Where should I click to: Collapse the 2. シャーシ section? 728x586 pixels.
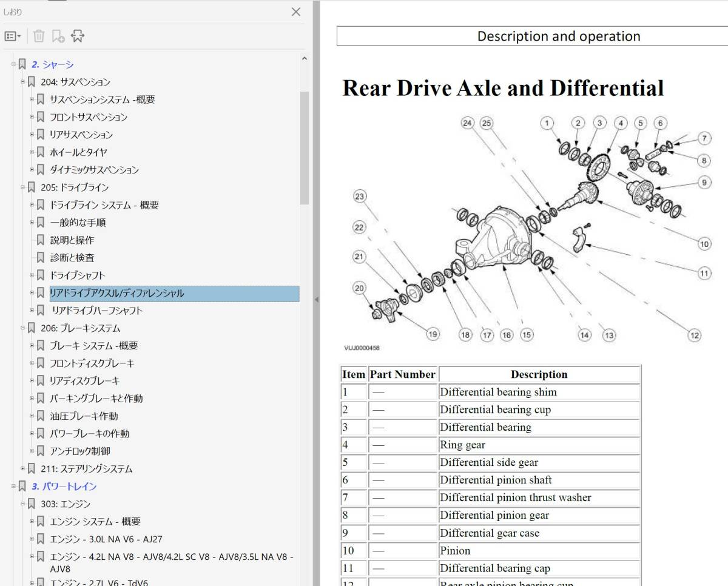pos(13,64)
